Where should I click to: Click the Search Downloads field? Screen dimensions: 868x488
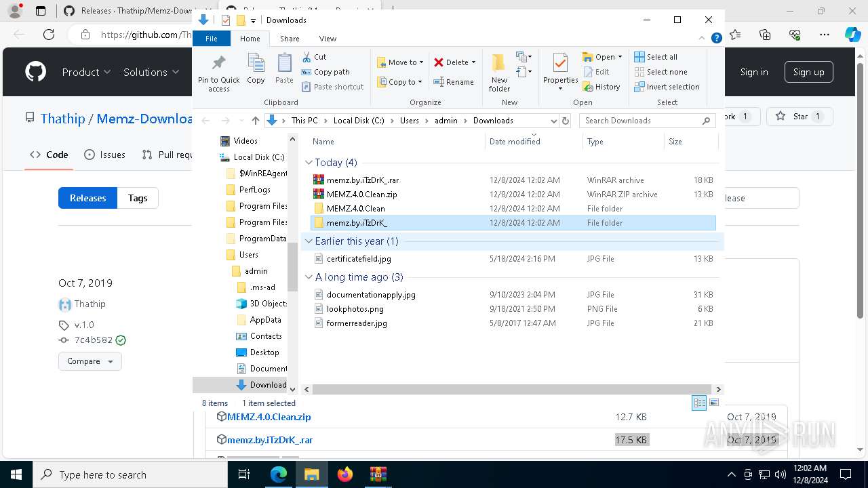(x=646, y=121)
